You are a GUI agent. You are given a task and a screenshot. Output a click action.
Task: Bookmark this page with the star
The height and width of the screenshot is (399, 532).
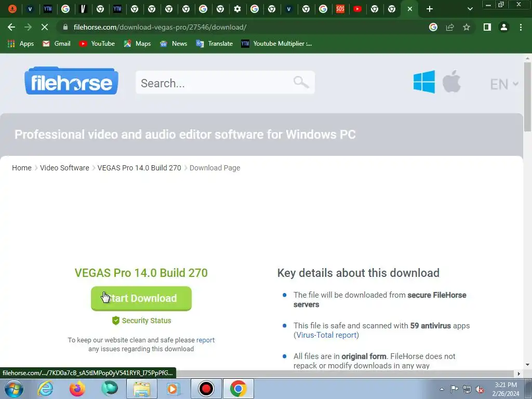click(x=467, y=27)
